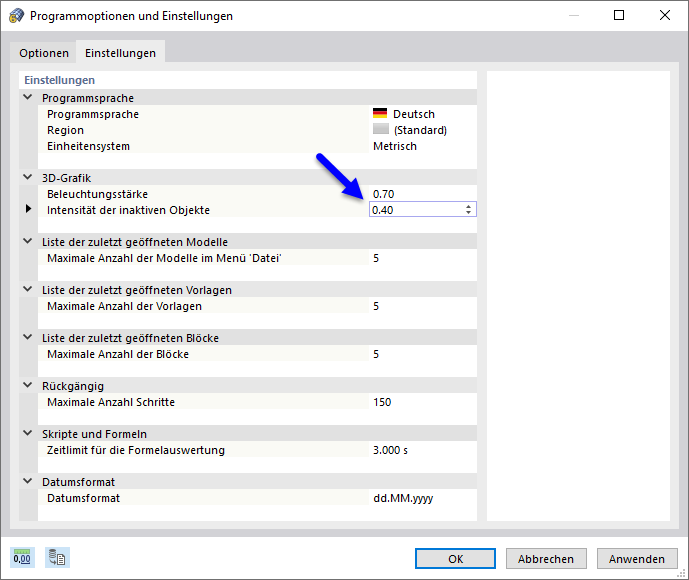Click the Abbrechen button

coord(546,559)
